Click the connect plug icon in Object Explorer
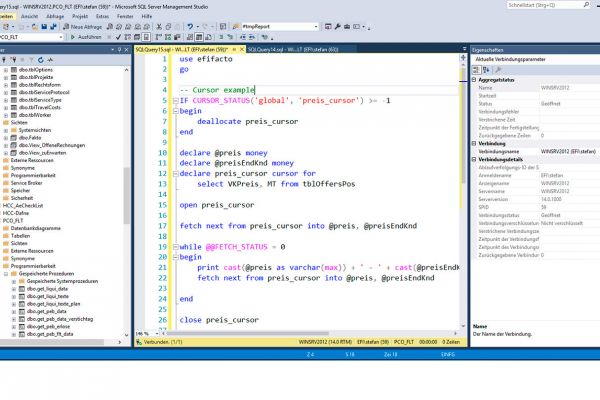Viewport: 600px width, 400px height. 4,60
